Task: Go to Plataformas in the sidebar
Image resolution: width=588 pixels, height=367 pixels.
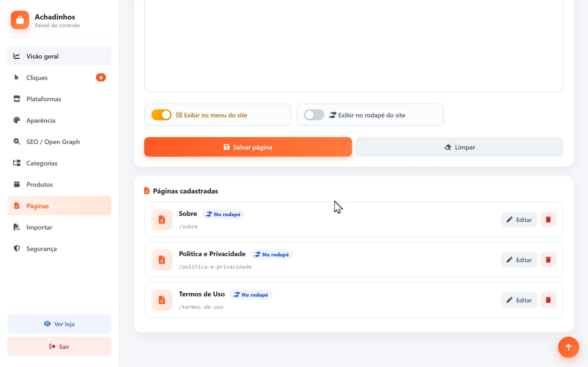Action: [x=59, y=99]
